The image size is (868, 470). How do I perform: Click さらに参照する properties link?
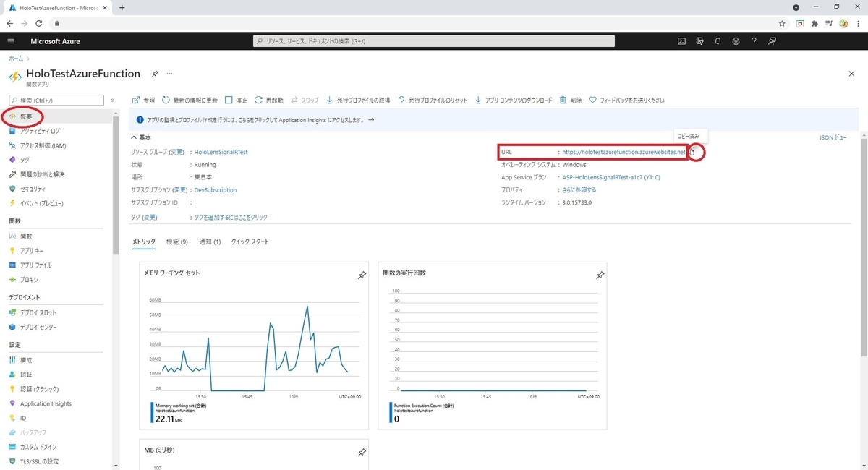tap(579, 190)
